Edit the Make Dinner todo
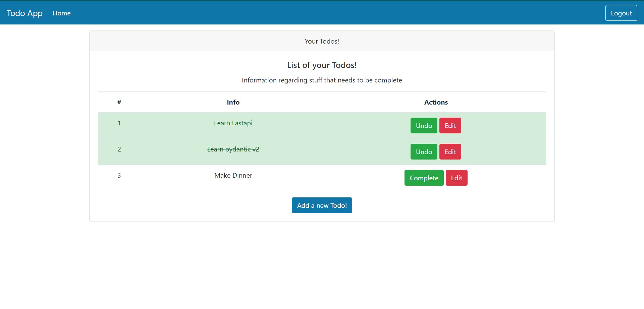Image resolution: width=644 pixels, height=309 pixels. coord(456,178)
